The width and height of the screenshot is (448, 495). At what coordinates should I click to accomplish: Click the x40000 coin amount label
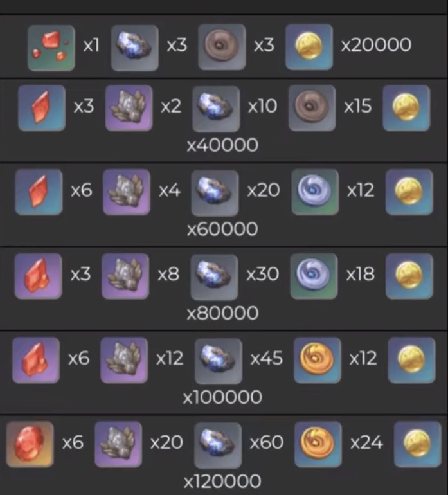click(x=222, y=145)
